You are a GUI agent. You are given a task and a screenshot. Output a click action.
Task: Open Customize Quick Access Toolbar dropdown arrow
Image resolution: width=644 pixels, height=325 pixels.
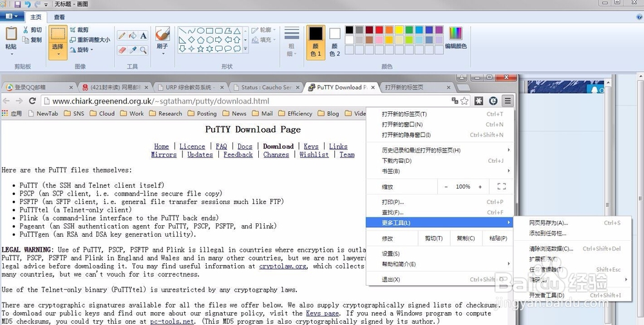(46, 5)
